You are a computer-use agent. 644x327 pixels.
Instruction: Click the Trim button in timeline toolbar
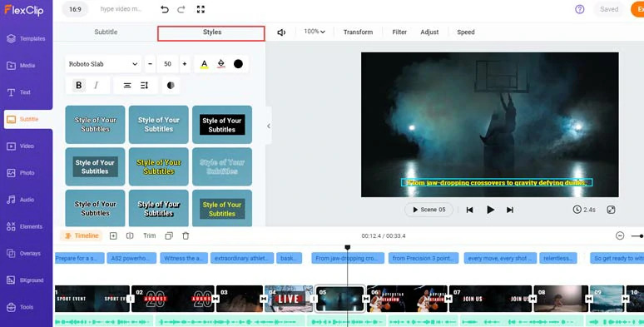tap(150, 235)
